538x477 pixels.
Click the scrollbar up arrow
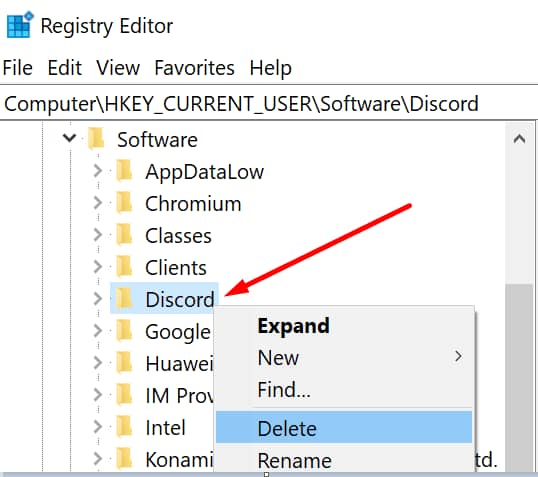519,139
